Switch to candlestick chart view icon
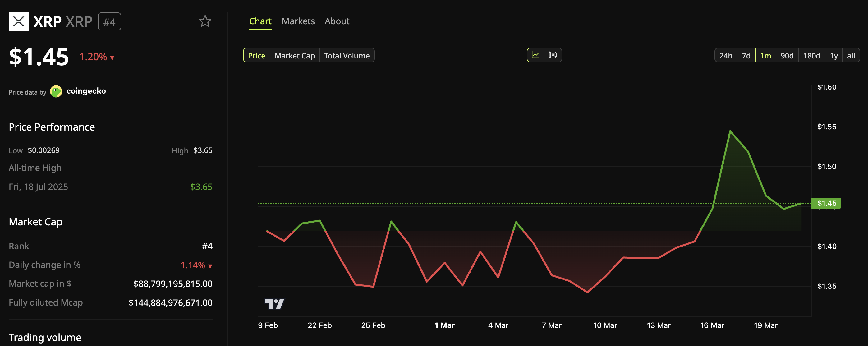 coord(553,55)
